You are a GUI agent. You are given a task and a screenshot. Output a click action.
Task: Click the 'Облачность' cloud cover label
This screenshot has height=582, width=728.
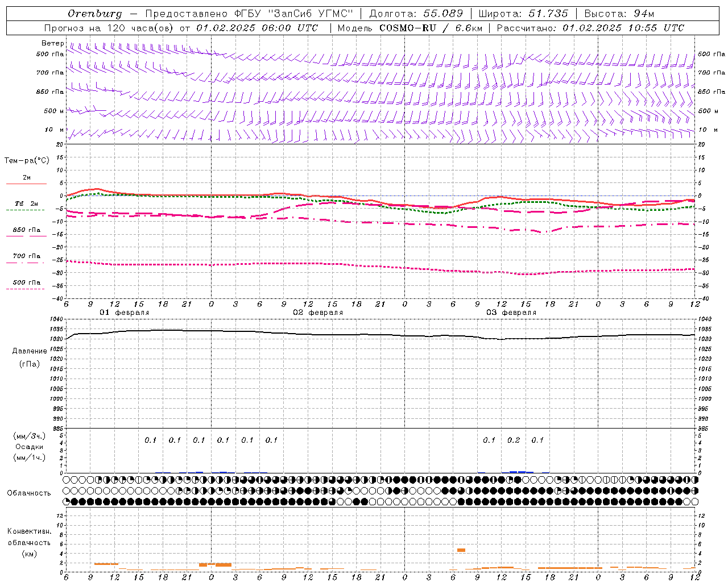(29, 493)
